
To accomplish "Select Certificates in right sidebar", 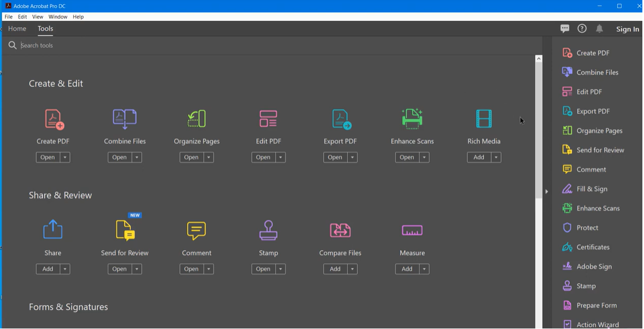I will [586, 247].
